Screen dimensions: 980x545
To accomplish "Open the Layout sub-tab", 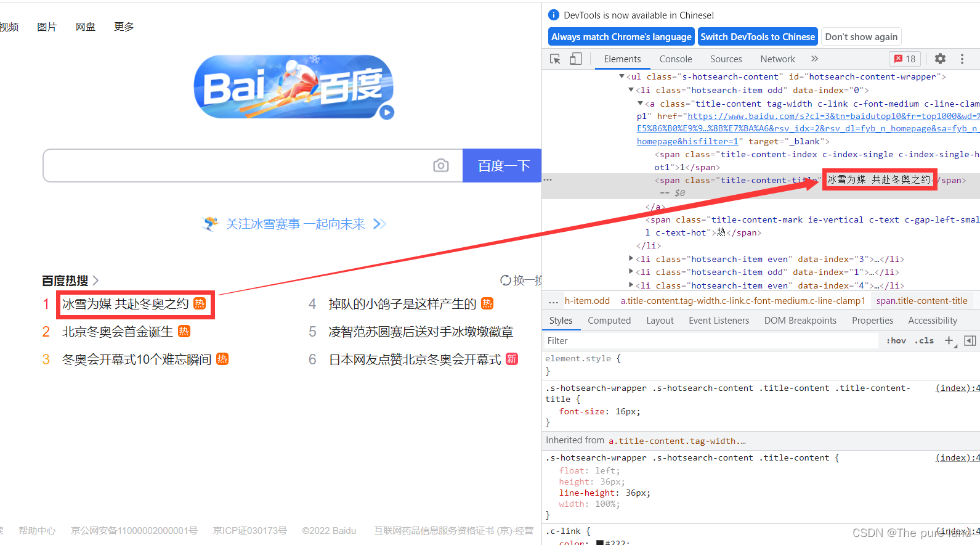I will 660,321.
